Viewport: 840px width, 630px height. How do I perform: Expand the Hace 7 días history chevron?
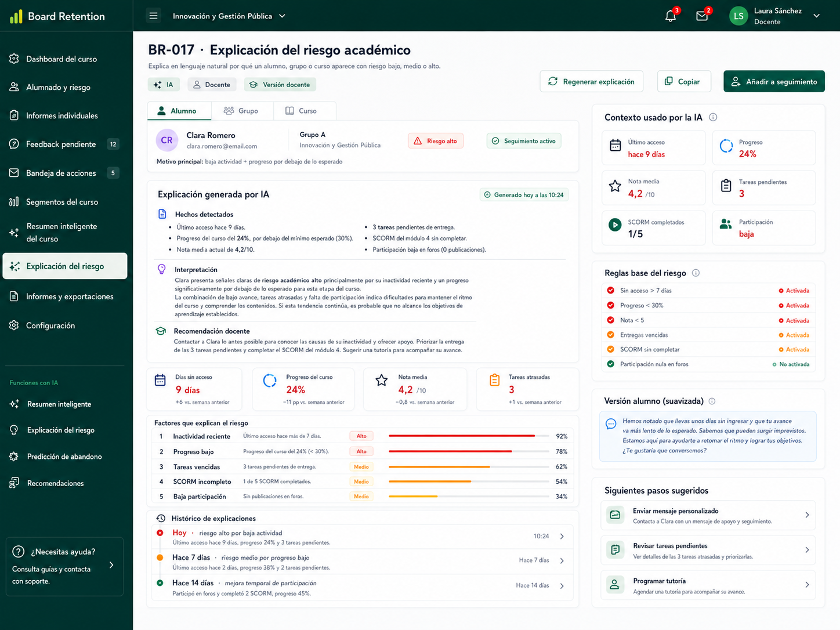pyautogui.click(x=562, y=560)
